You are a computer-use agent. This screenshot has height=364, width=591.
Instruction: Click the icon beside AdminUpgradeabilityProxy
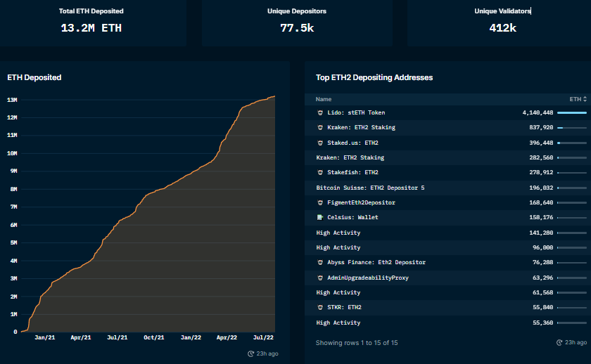tap(320, 278)
